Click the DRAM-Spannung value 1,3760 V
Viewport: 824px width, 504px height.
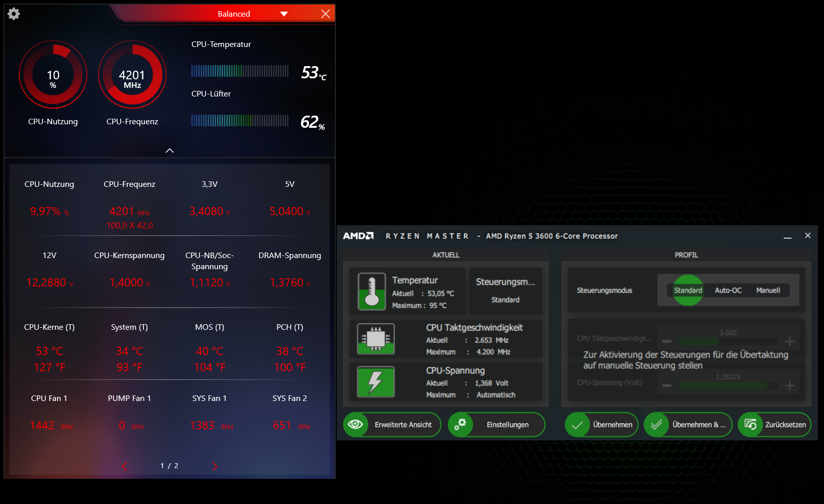coord(290,283)
